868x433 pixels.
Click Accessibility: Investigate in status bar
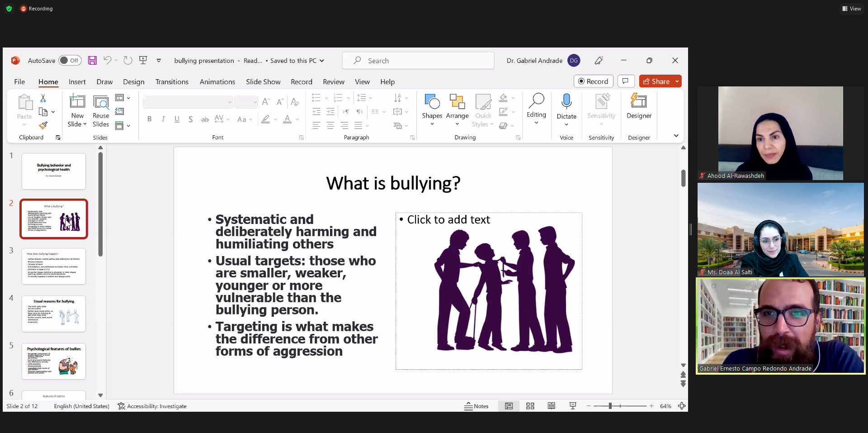click(x=152, y=406)
